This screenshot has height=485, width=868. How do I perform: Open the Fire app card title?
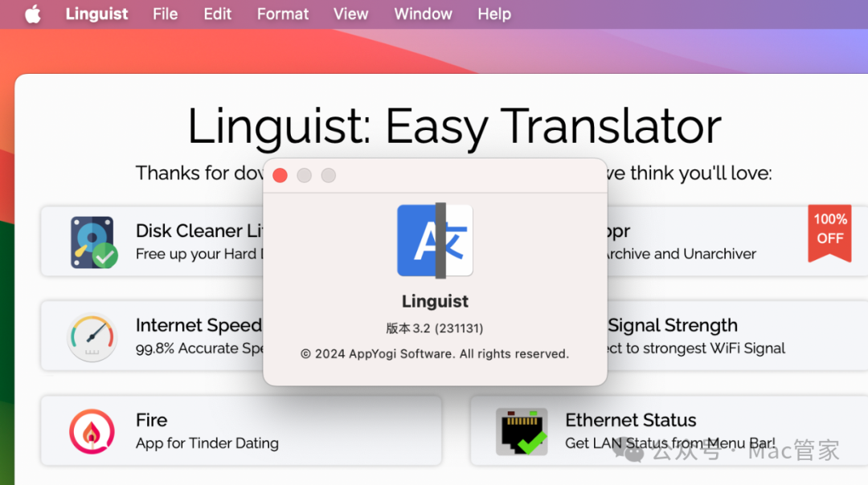pyautogui.click(x=151, y=420)
